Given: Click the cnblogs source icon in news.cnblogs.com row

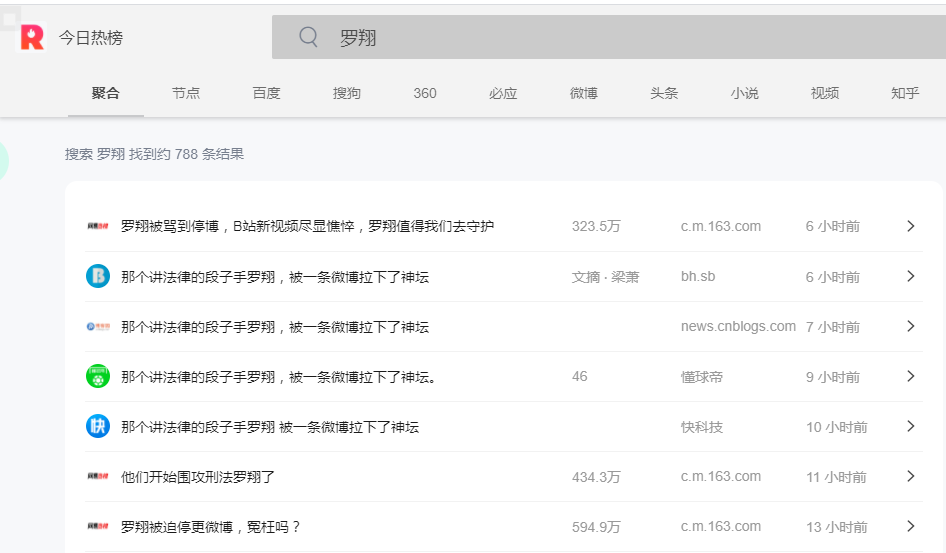Looking at the screenshot, I should (98, 326).
